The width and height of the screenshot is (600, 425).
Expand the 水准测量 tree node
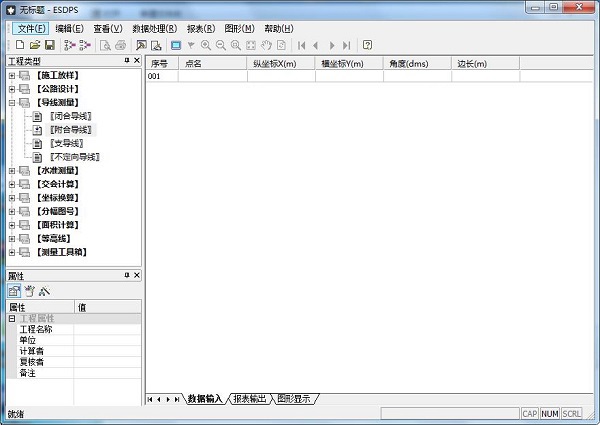12,171
